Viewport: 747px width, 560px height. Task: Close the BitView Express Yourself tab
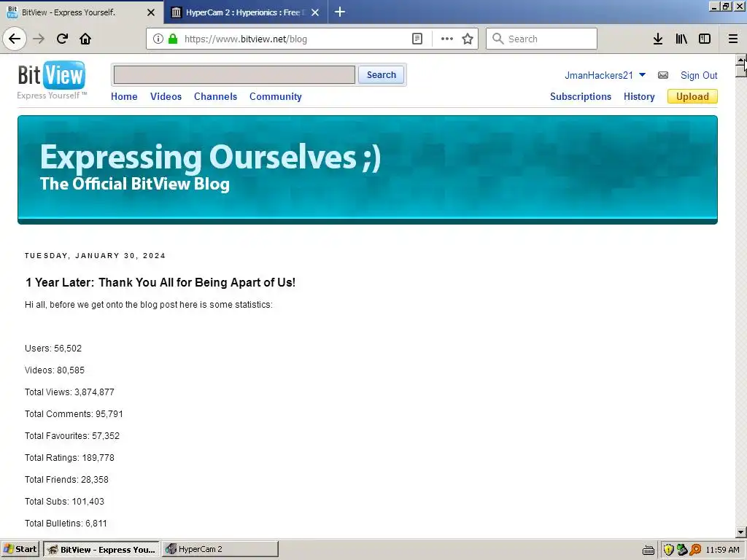(151, 12)
